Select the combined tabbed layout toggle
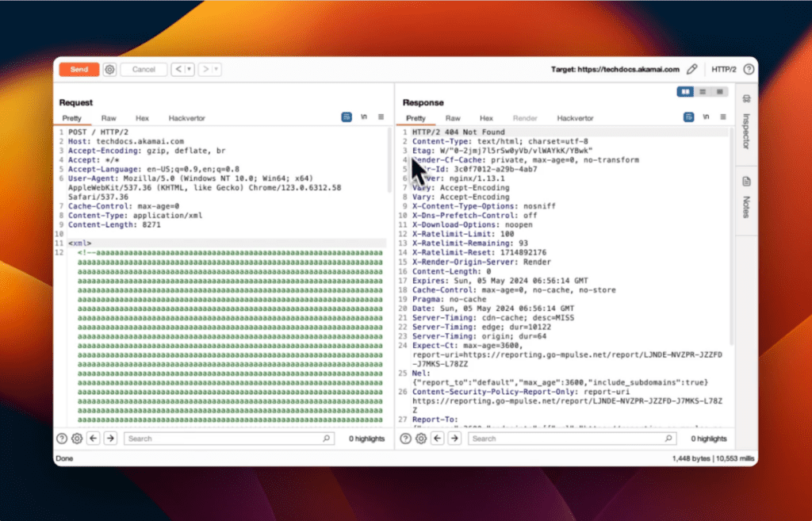Screen dimensions: 812x521 tap(720, 92)
